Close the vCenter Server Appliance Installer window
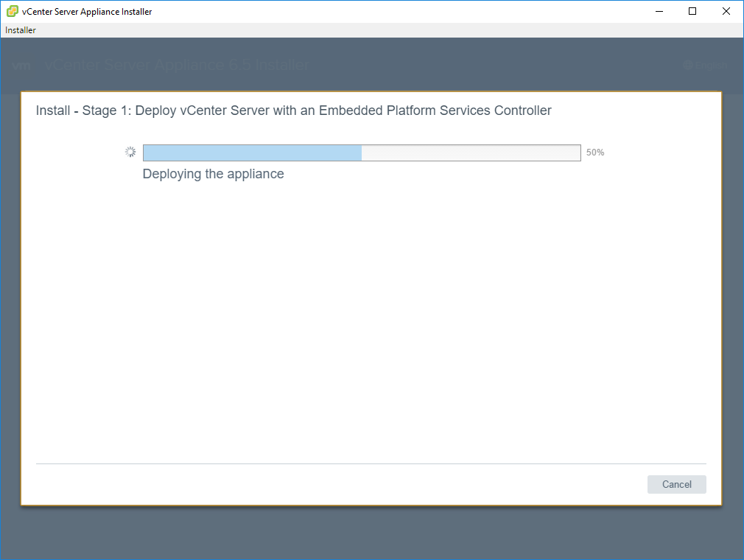This screenshot has height=560, width=744. coord(726,11)
